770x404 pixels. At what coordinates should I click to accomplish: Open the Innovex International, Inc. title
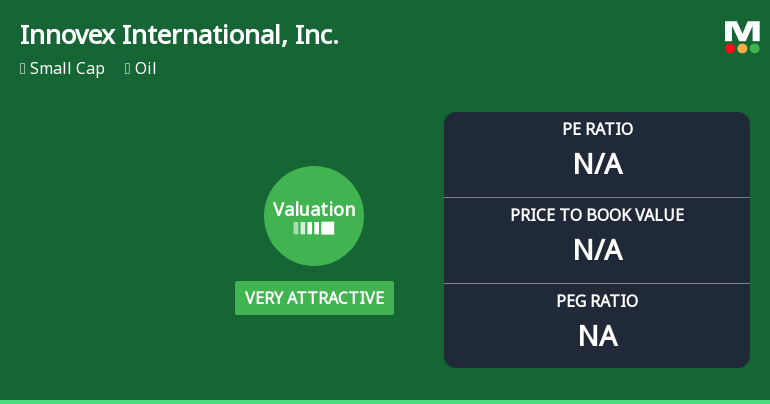click(179, 36)
